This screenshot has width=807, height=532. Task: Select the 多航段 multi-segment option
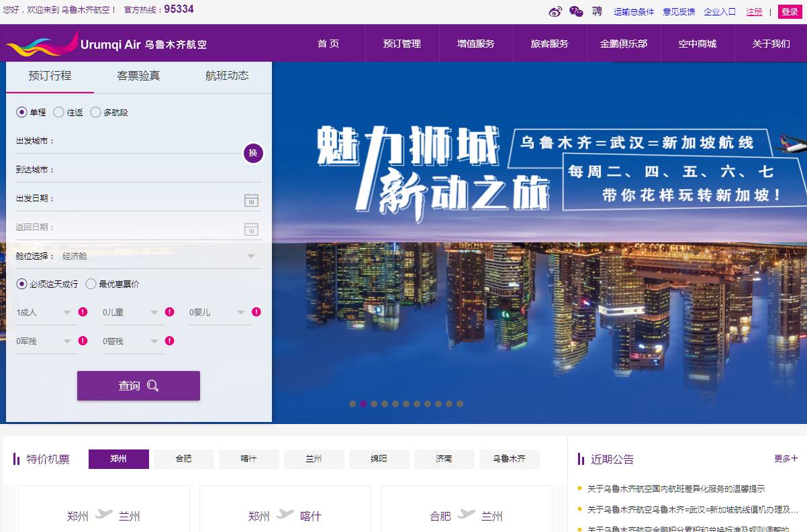pyautogui.click(x=95, y=113)
